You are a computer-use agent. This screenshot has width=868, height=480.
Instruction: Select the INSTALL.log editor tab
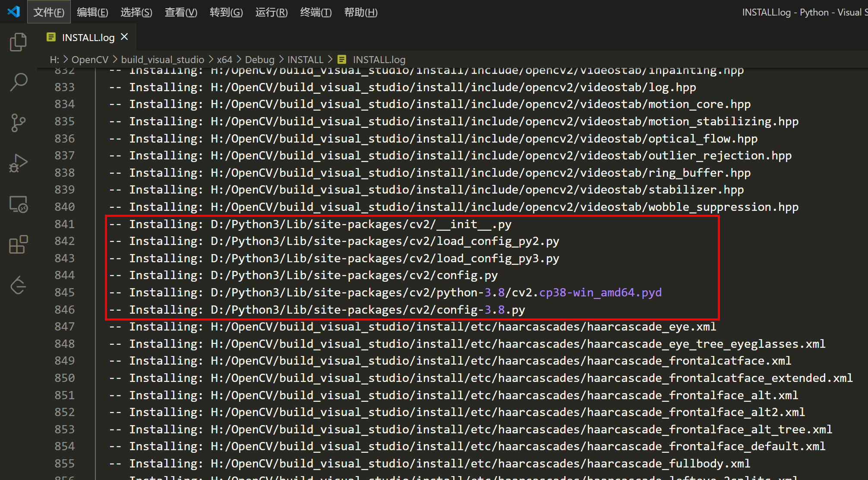pos(87,38)
